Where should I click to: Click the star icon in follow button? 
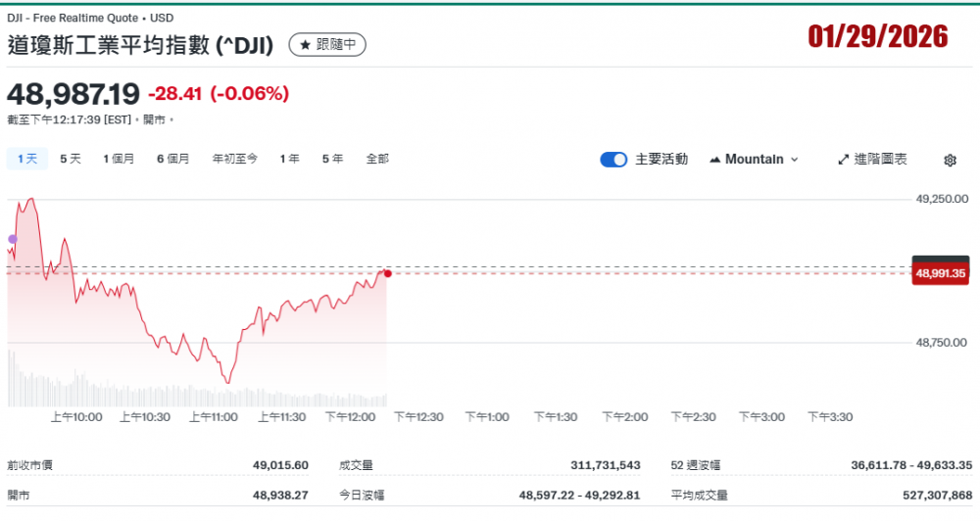pos(305,45)
